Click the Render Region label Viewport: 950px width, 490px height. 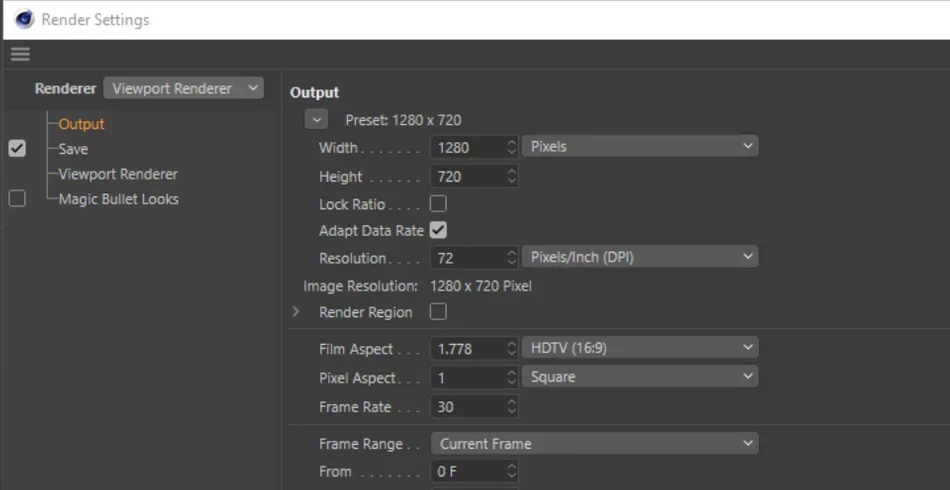[x=366, y=313]
